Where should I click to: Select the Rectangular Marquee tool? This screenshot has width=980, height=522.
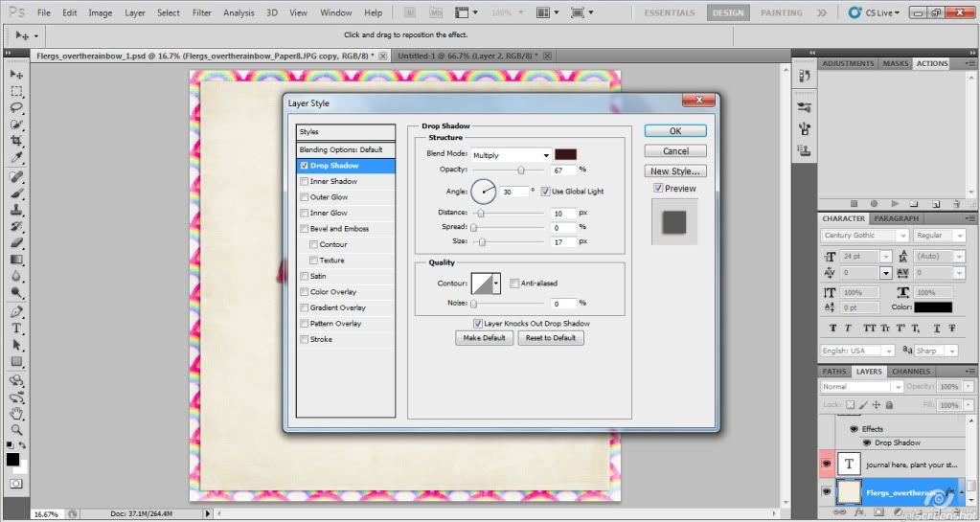[x=16, y=92]
